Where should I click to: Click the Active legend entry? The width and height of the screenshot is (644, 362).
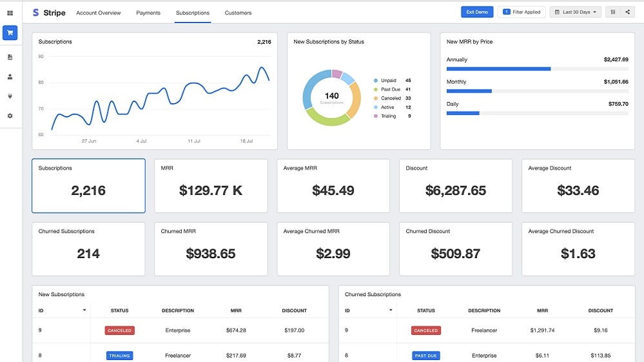pos(392,107)
